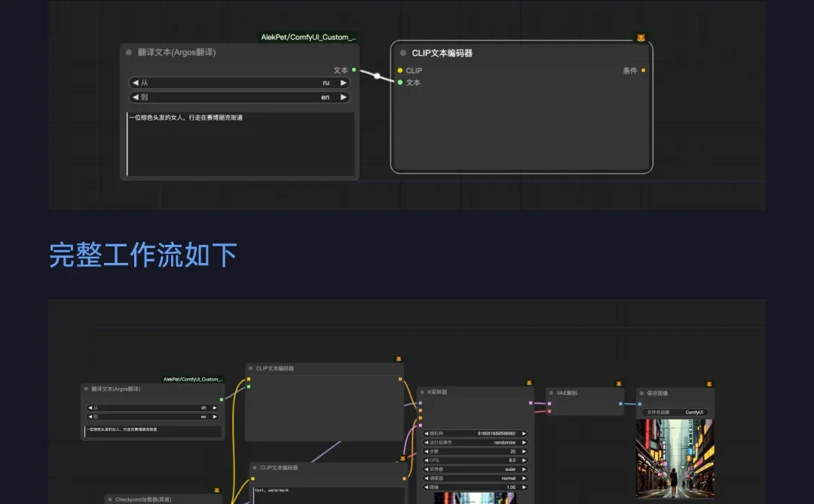The image size is (814, 504).
Task: Open the 调度器 combo set to normal
Action: coord(475,478)
